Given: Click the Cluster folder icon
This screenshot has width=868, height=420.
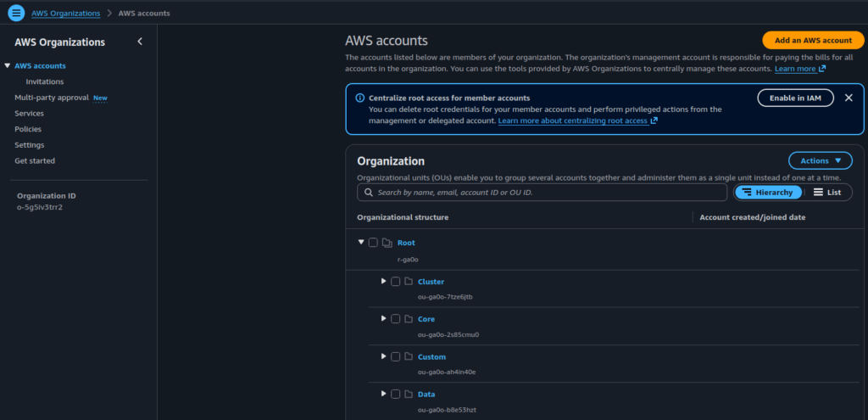Looking at the screenshot, I should pos(409,282).
